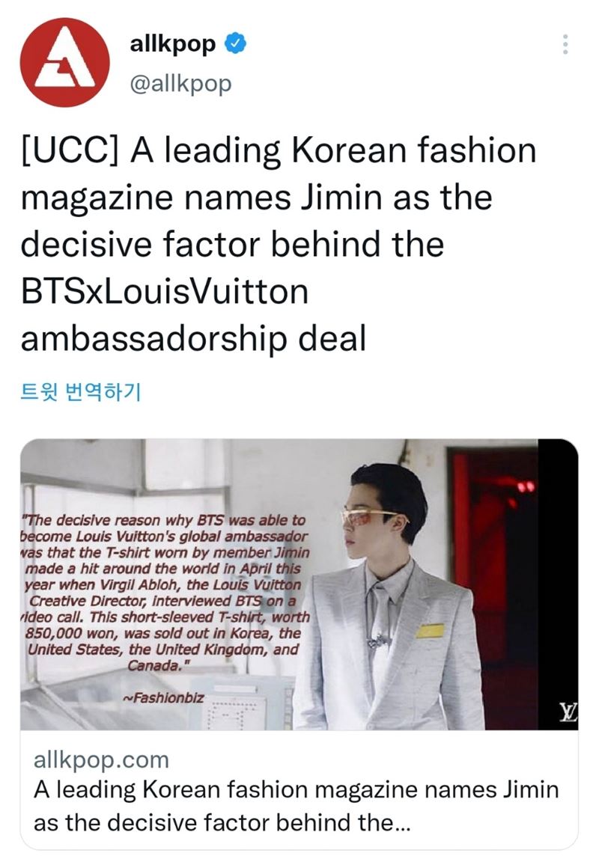Screen dimensions: 599x868
Task: Select the BTSxLouisVuitton word in tweet
Action: 165,292
